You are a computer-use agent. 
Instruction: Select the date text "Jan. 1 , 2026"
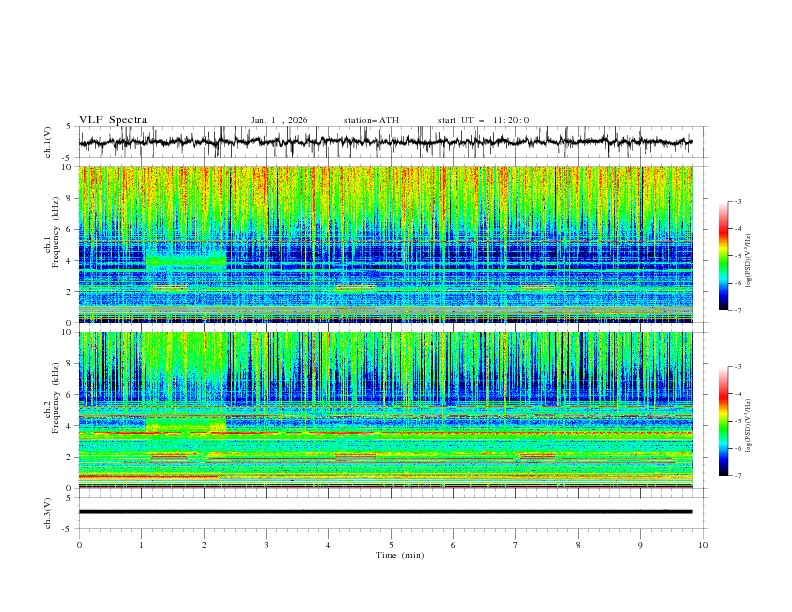coord(279,120)
